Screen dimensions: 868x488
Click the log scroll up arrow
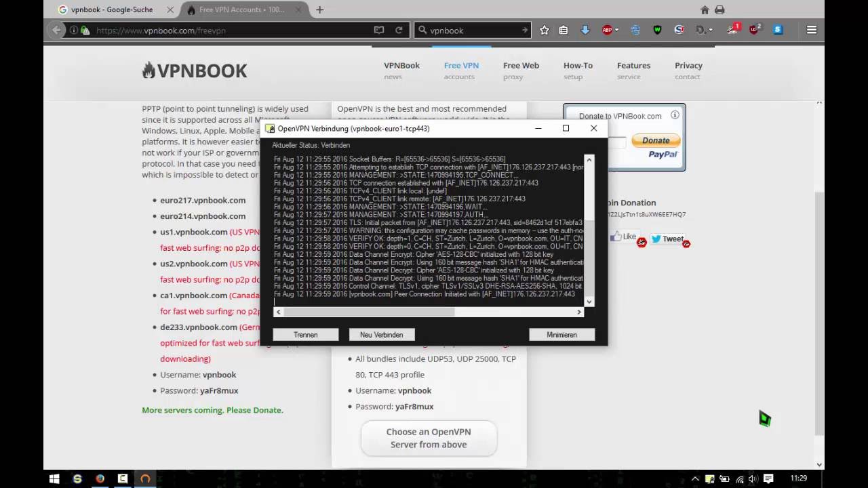(x=589, y=160)
